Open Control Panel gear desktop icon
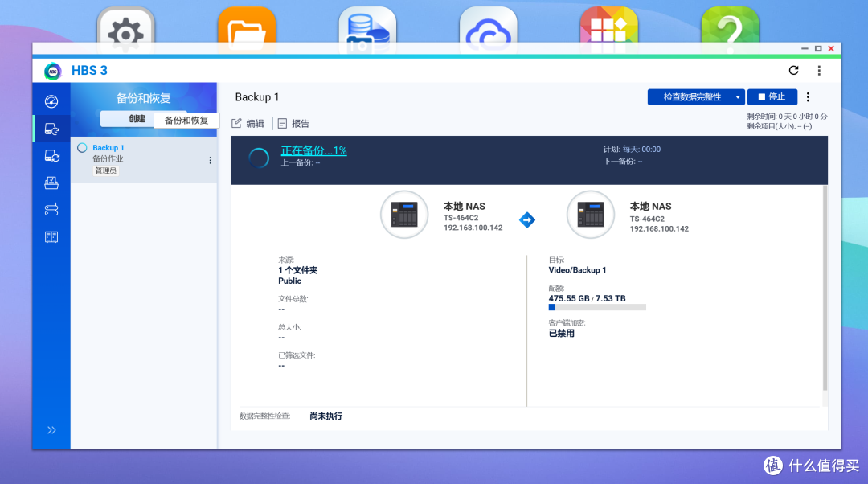Image resolution: width=868 pixels, height=484 pixels. click(x=125, y=31)
